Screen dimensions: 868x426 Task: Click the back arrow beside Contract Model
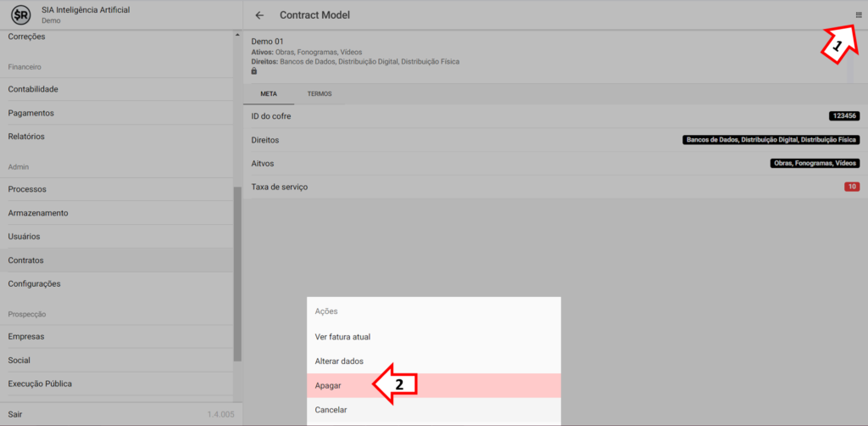click(x=259, y=15)
